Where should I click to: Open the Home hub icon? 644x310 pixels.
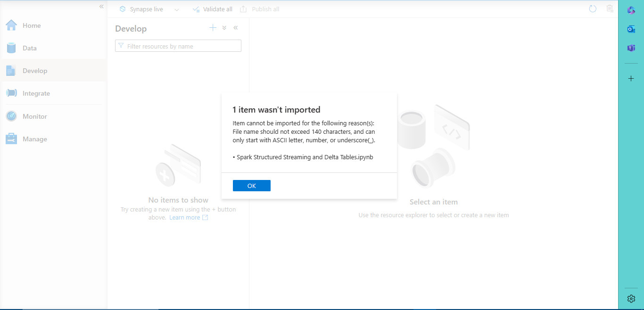11,25
